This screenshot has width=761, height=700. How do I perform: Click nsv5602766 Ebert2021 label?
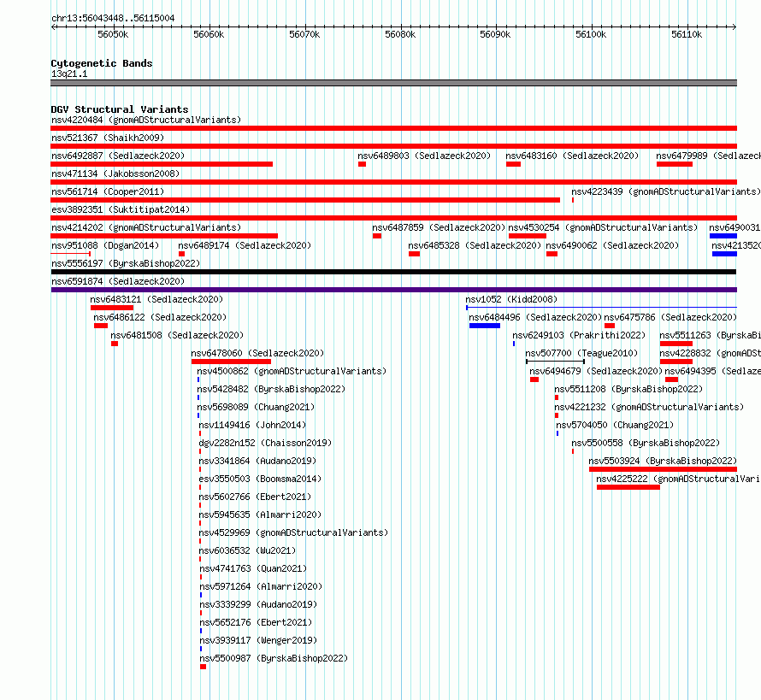pyautogui.click(x=255, y=497)
